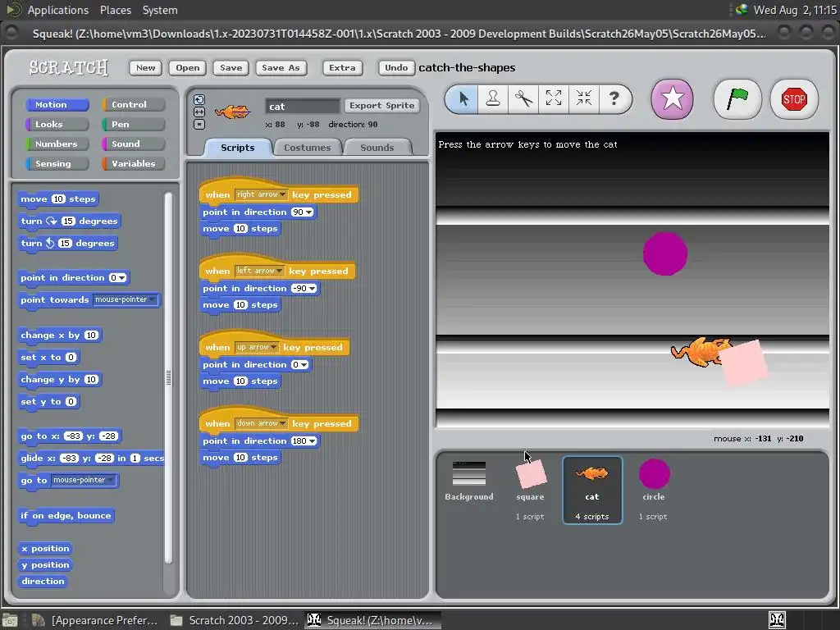Open the Numbers blocks category
840x630 pixels.
[57, 144]
